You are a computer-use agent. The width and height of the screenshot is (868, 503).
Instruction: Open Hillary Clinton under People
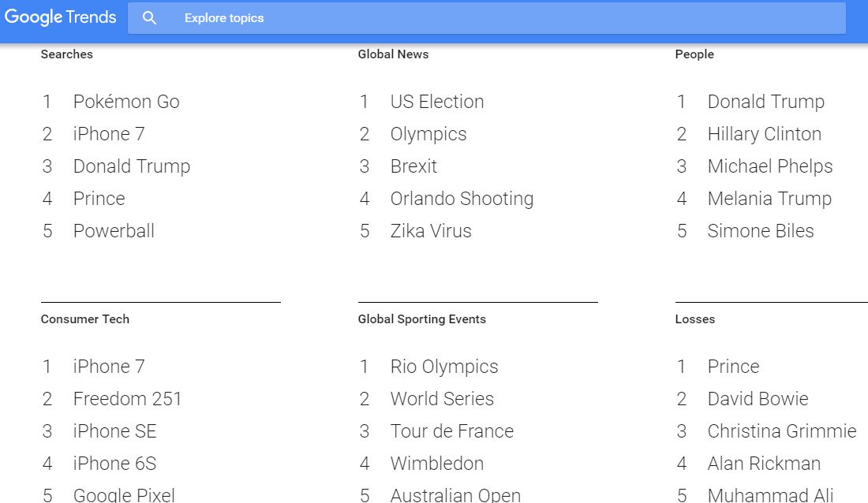click(x=764, y=134)
